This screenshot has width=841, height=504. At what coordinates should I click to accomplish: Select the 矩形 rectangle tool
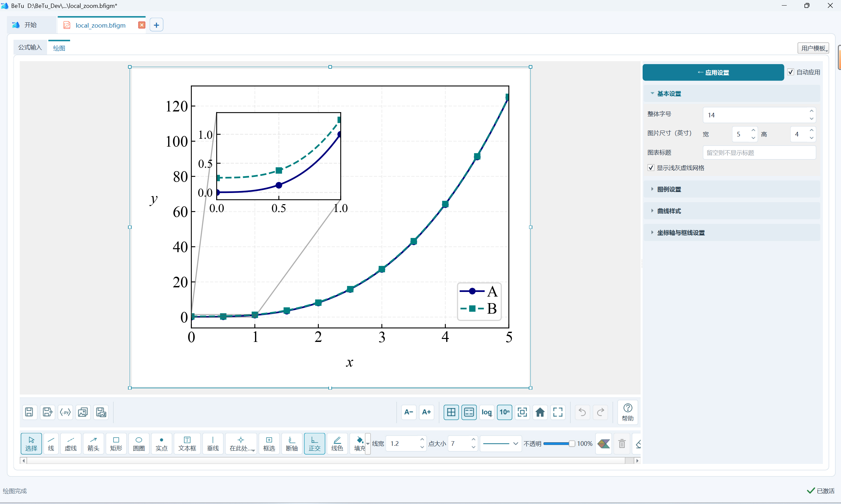(116, 443)
